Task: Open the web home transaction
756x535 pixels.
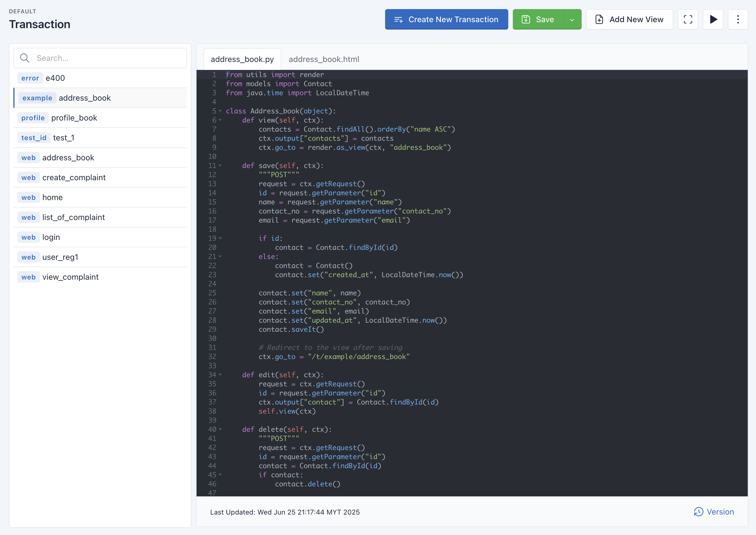Action: [100, 197]
